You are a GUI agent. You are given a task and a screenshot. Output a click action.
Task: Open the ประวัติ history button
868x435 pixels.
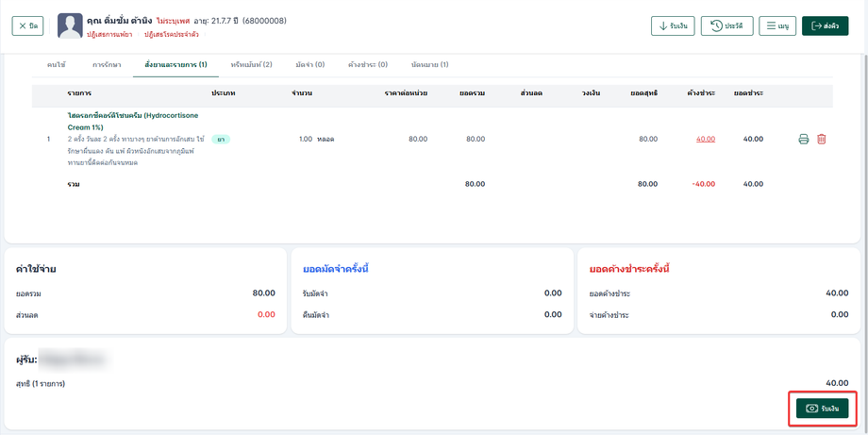(x=726, y=26)
